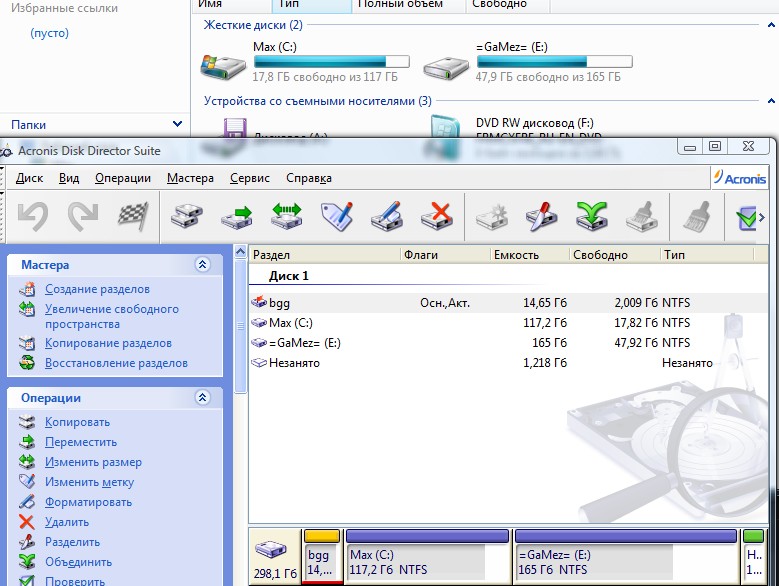
Task: Click the Commit (checkered flag) toolbar icon
Action: point(133,216)
